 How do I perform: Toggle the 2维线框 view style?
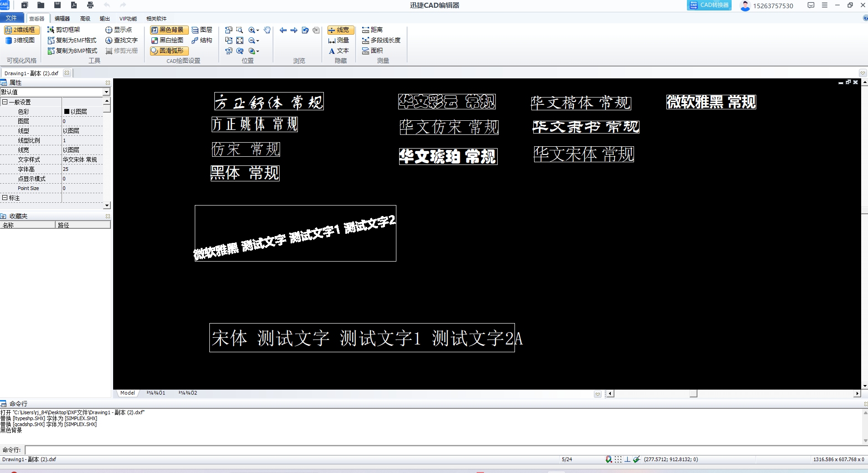click(21, 30)
